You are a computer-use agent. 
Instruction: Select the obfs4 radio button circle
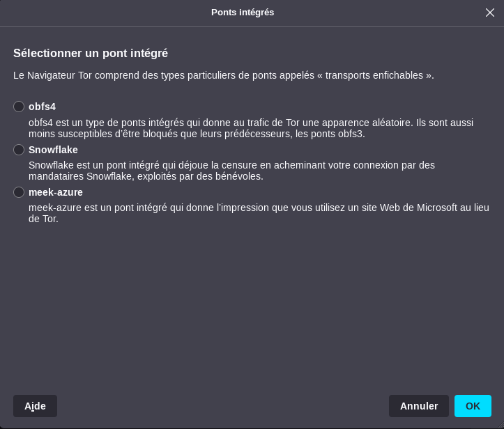pos(19,107)
